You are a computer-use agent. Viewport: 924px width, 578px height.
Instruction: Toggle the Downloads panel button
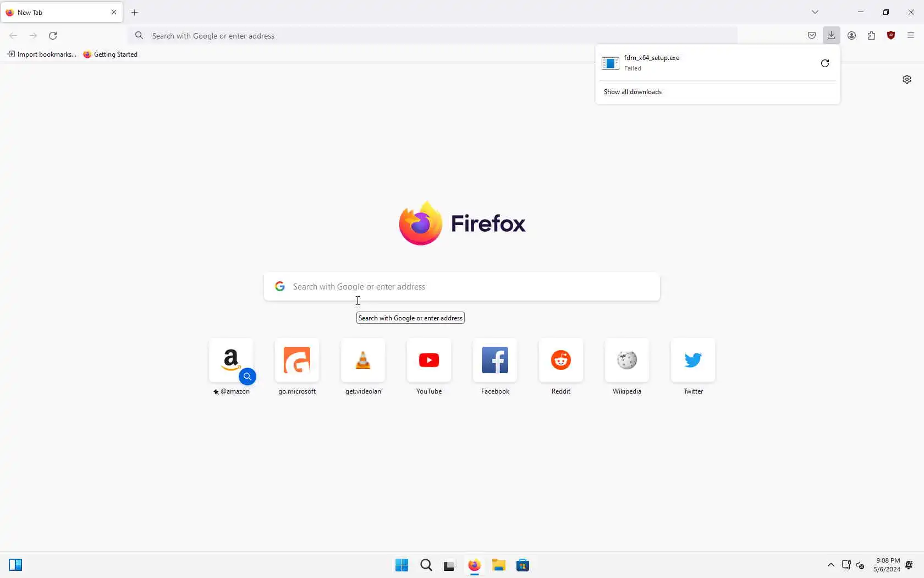(832, 36)
